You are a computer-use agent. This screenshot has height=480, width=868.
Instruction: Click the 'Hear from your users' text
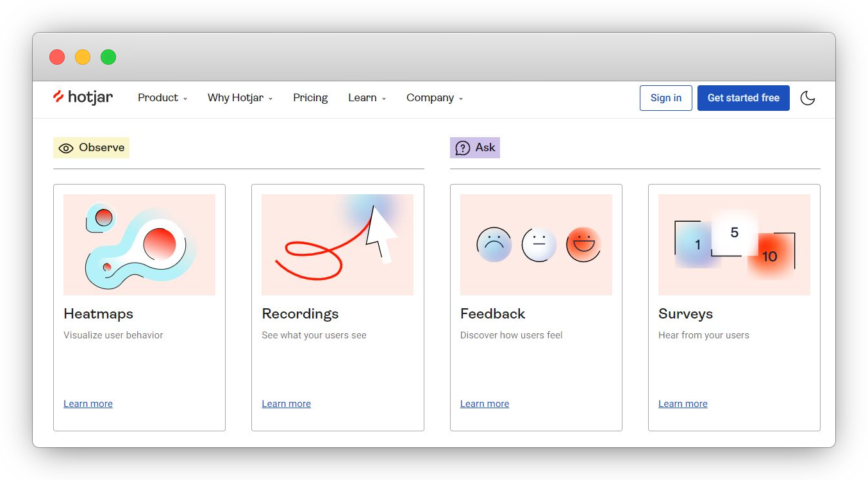coord(704,335)
